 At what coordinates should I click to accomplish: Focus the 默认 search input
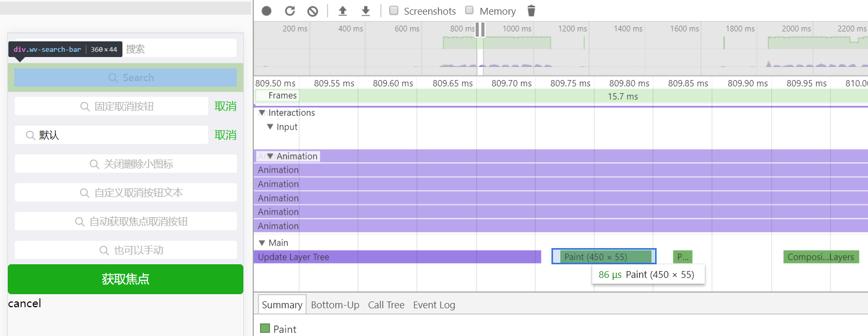(111, 135)
